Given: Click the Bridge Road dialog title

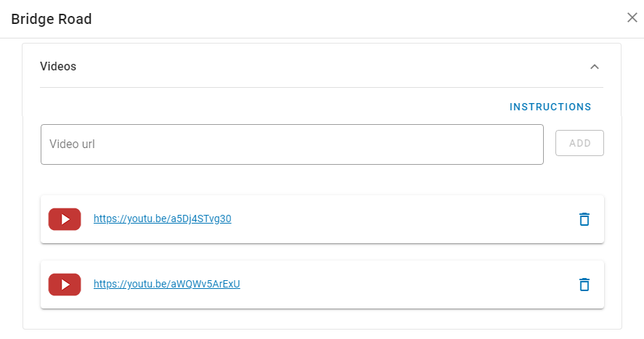Looking at the screenshot, I should [x=52, y=19].
